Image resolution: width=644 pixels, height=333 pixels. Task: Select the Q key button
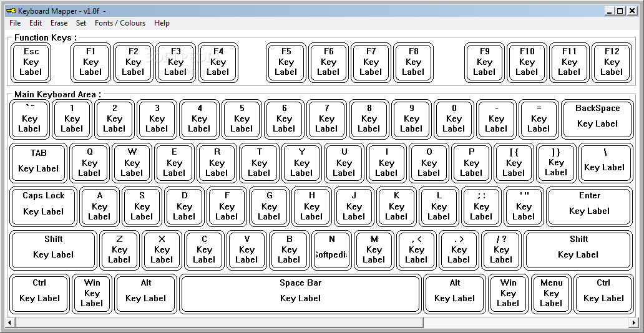pyautogui.click(x=89, y=163)
